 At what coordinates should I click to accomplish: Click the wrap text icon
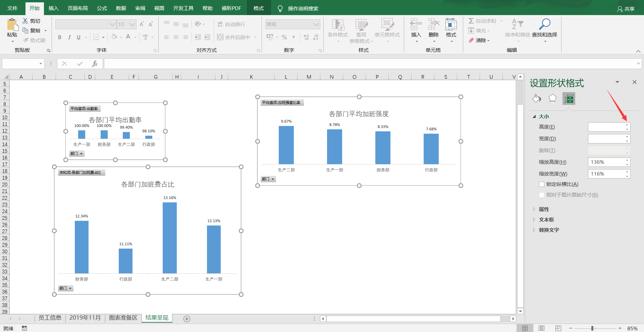(x=220, y=24)
